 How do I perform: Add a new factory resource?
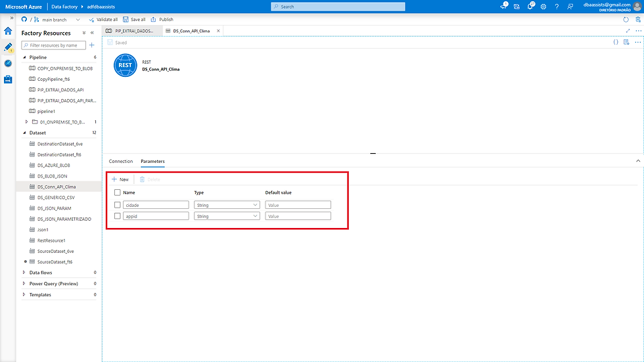pyautogui.click(x=91, y=45)
